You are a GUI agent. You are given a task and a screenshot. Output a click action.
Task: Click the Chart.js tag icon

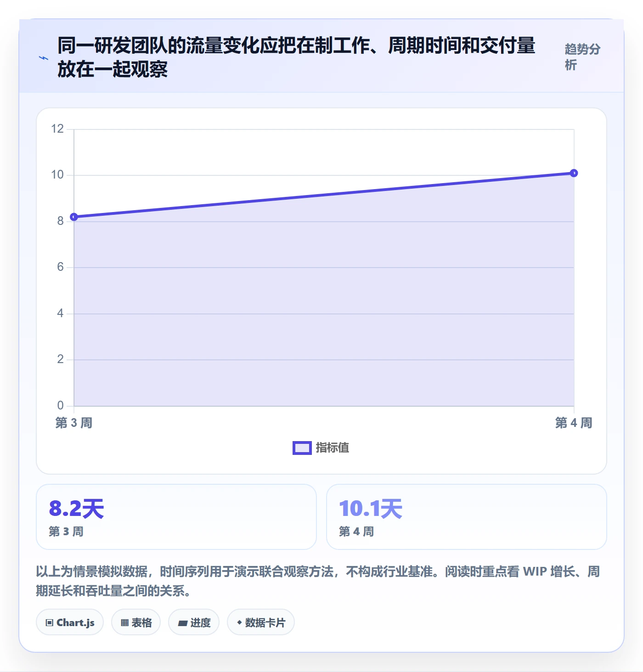click(x=50, y=623)
